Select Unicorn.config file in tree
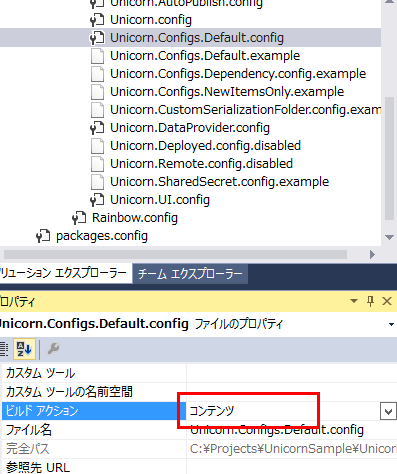The image size is (397, 474). pyautogui.click(x=151, y=20)
